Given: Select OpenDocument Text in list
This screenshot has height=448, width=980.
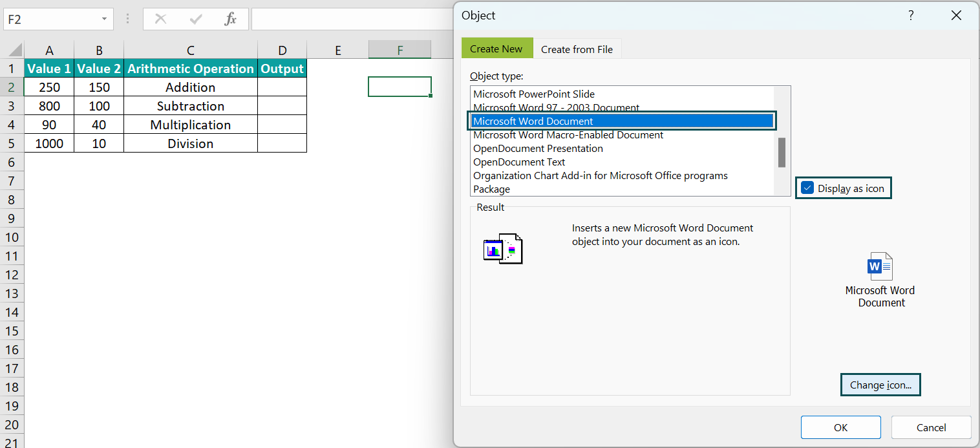Looking at the screenshot, I should [623, 162].
